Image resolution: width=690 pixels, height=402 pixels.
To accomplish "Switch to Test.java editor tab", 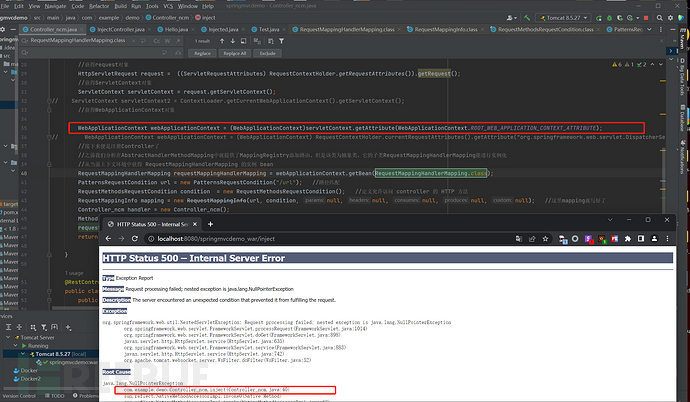I will tap(269, 29).
